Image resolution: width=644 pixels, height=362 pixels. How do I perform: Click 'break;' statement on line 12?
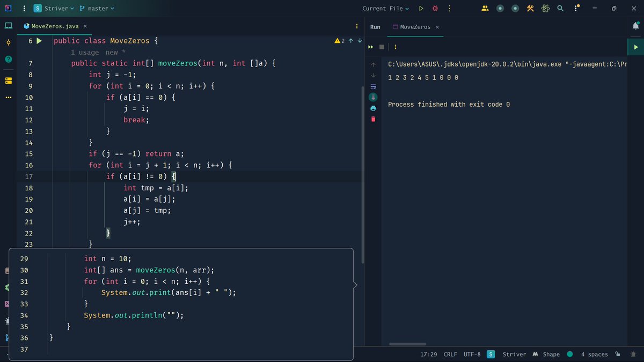point(136,120)
